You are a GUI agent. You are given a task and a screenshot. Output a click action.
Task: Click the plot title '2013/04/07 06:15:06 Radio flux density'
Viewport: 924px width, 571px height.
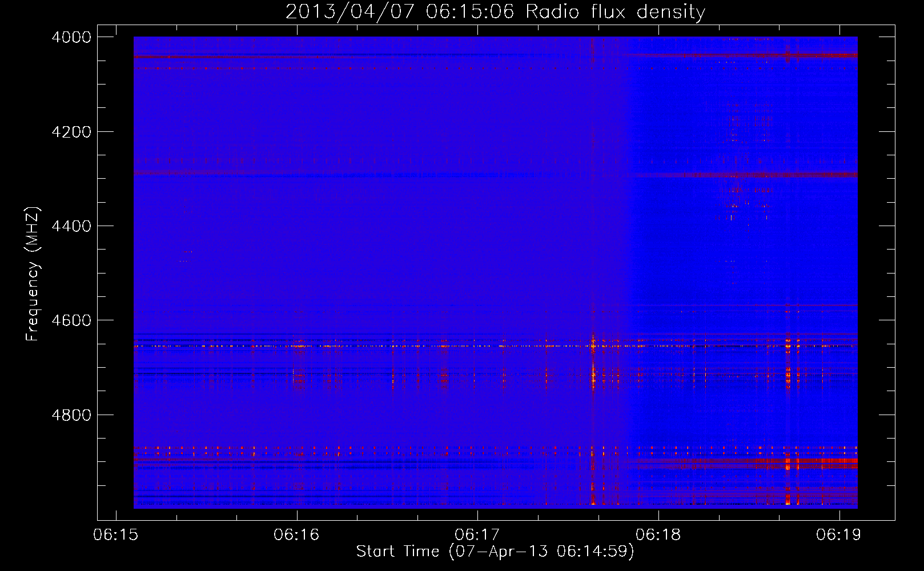click(495, 12)
